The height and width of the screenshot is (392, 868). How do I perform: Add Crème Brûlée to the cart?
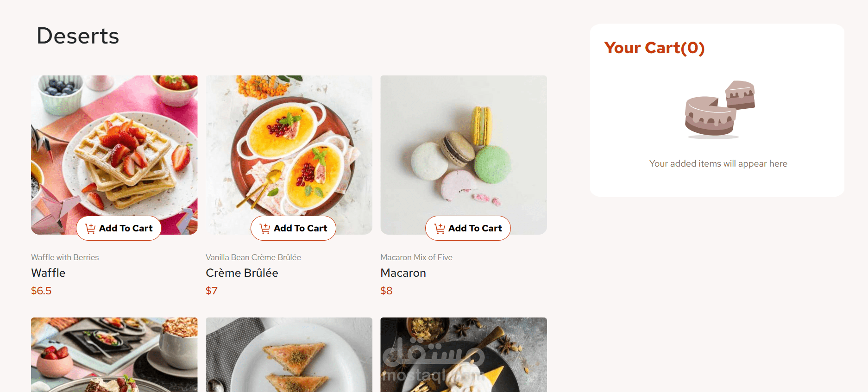294,228
